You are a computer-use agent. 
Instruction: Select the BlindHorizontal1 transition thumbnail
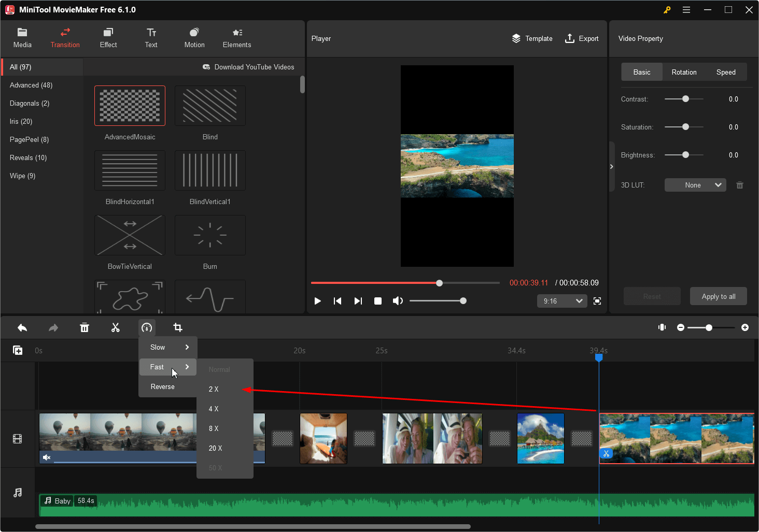(130, 170)
